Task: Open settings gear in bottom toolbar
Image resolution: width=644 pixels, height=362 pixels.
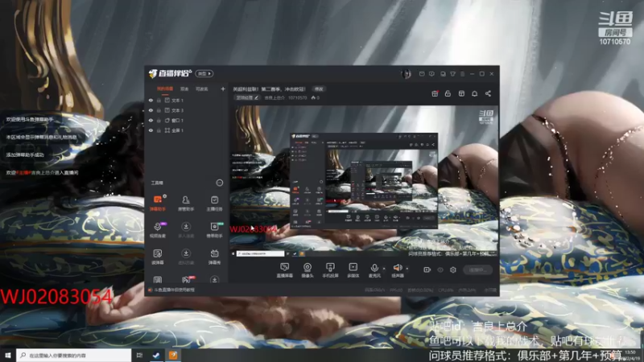Action: pos(453,269)
